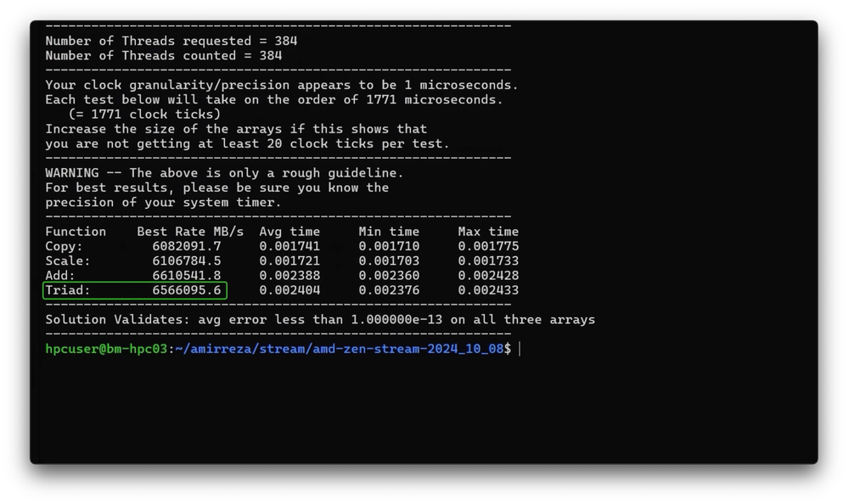Click Scale avg time 0.001721
The height and width of the screenshot is (504, 848).
click(289, 260)
